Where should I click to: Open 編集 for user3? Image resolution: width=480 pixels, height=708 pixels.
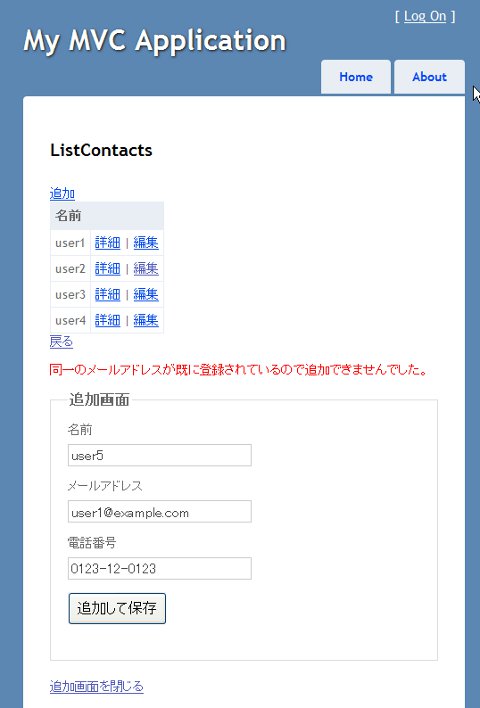tap(146, 294)
